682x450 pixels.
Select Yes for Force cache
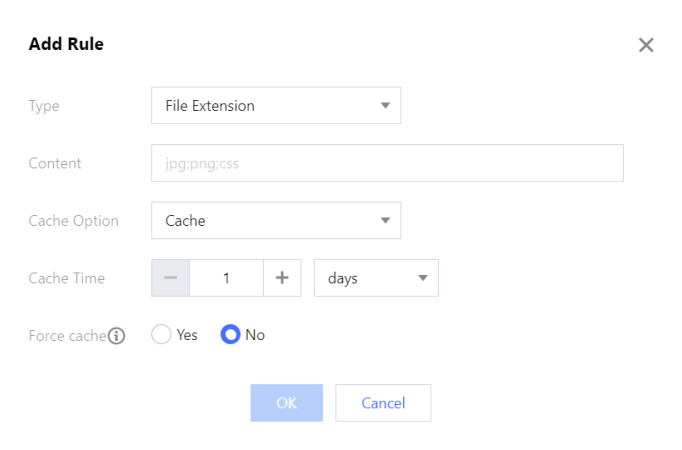[162, 335]
